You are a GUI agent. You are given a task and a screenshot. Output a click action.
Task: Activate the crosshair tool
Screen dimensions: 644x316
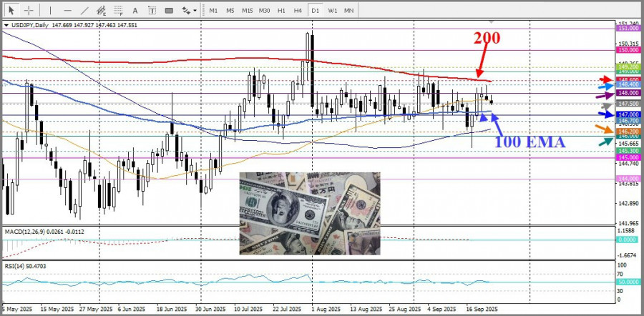pos(29,11)
